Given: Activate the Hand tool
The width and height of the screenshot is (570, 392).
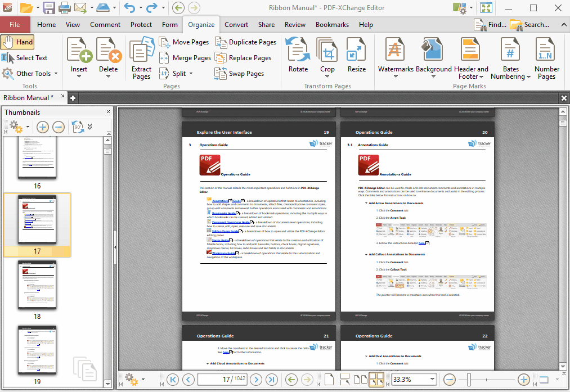Looking at the screenshot, I should tap(17, 42).
